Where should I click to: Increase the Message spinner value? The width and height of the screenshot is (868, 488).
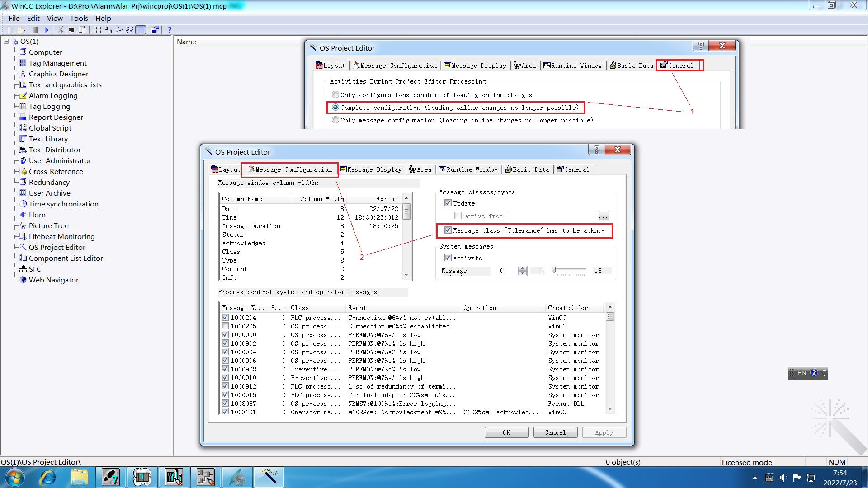click(523, 268)
